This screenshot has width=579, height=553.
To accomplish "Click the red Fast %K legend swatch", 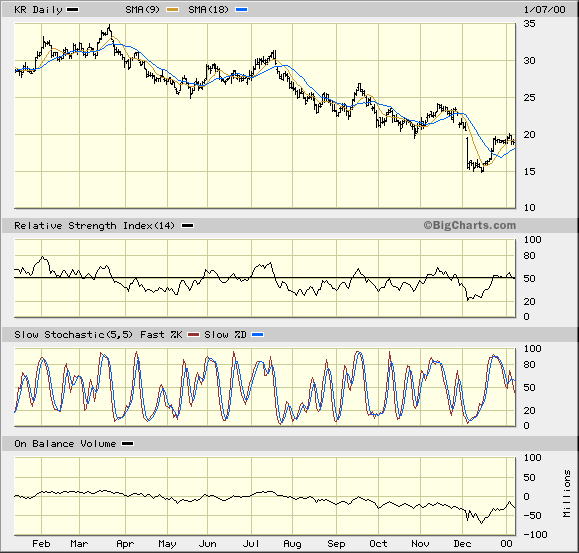I will pyautogui.click(x=193, y=335).
